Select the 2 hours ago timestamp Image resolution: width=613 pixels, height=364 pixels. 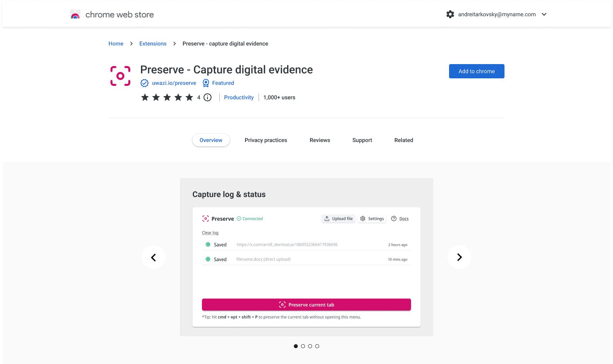coord(398,245)
